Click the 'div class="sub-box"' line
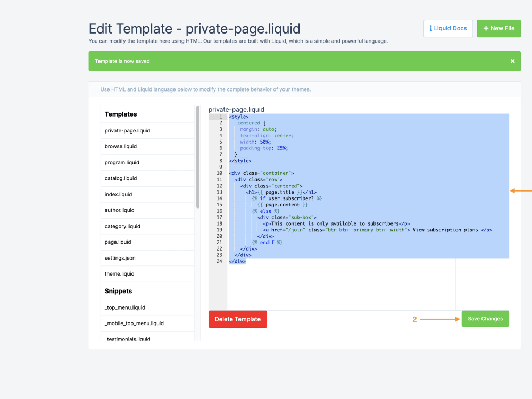The width and height of the screenshot is (532, 399). tap(287, 218)
